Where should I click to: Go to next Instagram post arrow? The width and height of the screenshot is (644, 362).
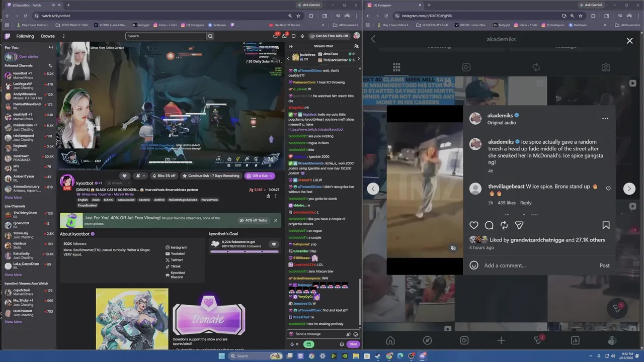click(x=629, y=189)
